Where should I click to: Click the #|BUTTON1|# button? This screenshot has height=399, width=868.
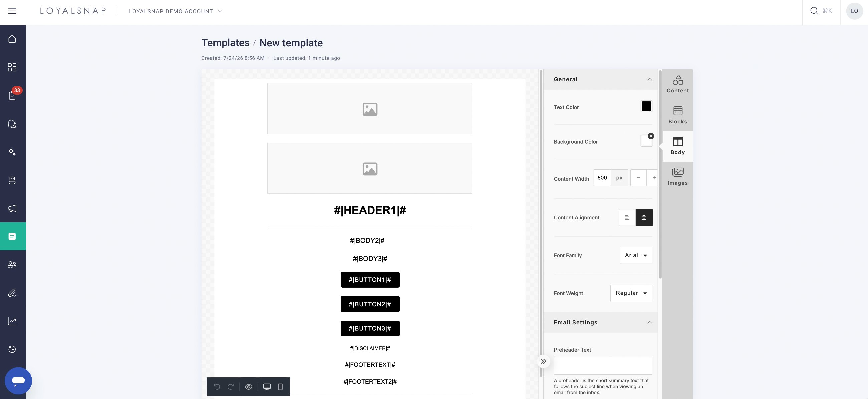(370, 280)
